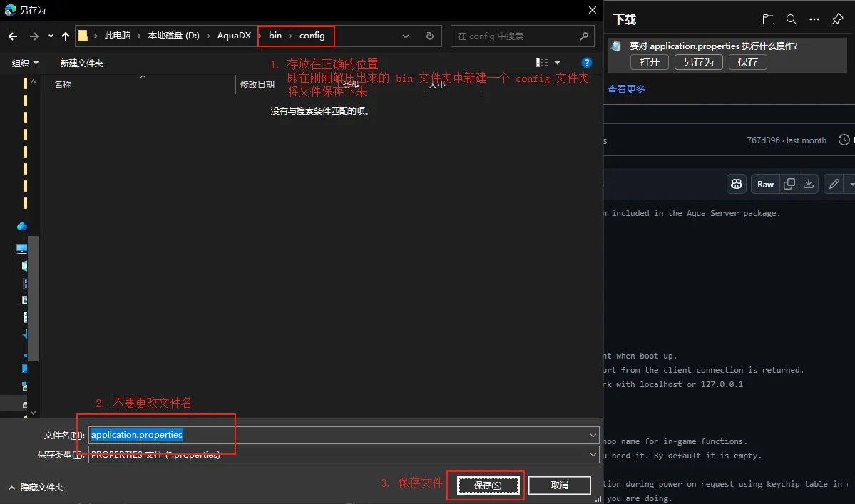
Task: Click 新建文件夹 to create a folder
Action: click(81, 63)
